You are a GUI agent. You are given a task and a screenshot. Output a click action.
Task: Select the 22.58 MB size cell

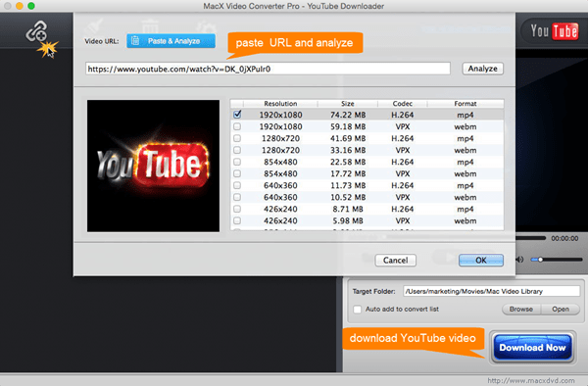(x=348, y=163)
